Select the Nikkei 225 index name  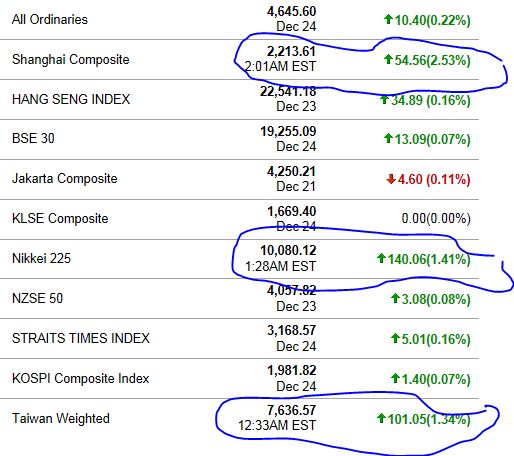(x=41, y=258)
